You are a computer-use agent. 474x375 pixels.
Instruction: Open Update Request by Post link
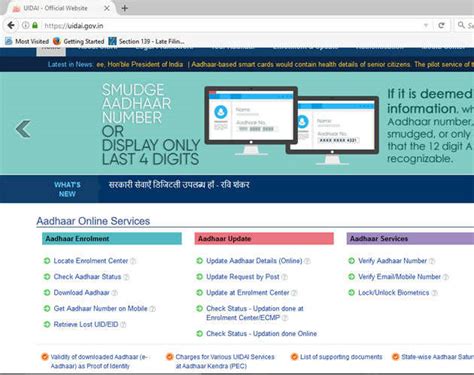tap(243, 277)
